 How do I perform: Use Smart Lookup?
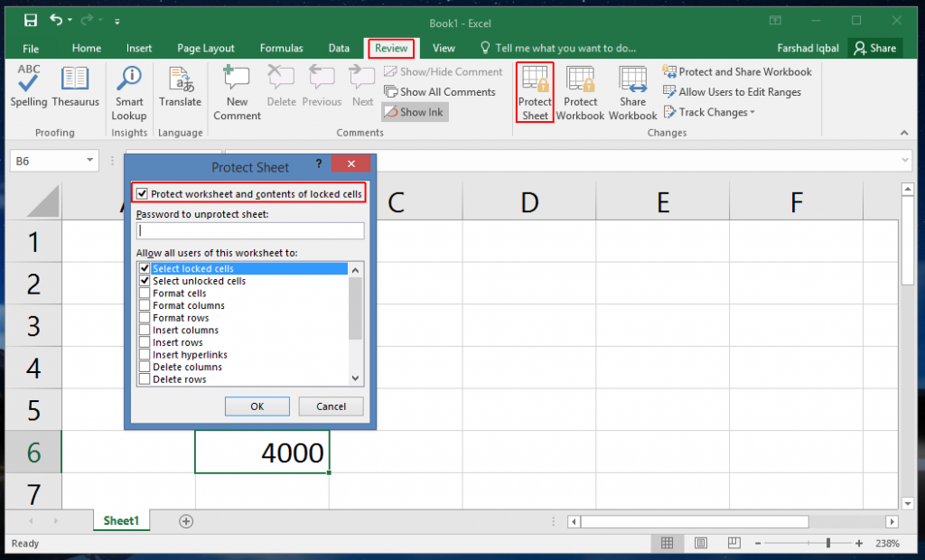pyautogui.click(x=128, y=90)
